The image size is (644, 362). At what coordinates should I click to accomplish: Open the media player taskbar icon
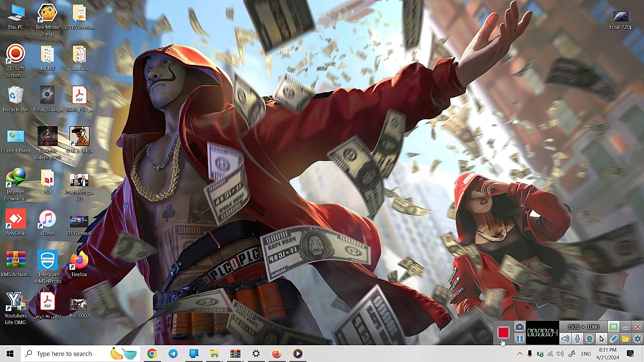[298, 354]
